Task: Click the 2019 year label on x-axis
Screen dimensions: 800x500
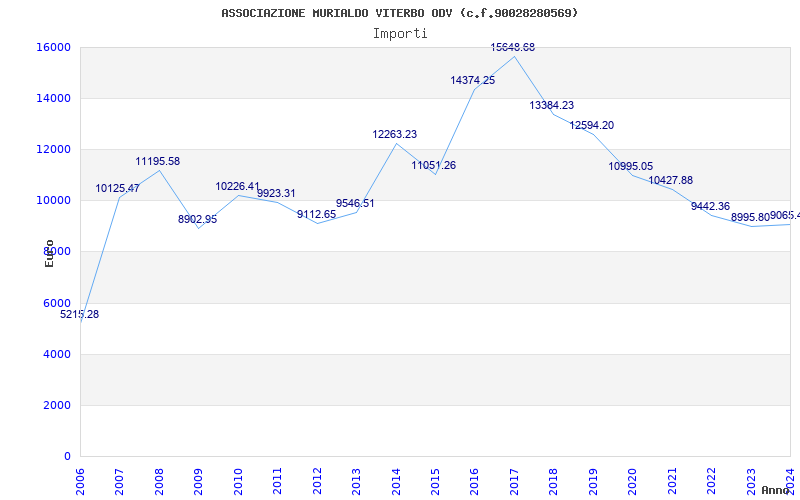Action: pos(593,481)
